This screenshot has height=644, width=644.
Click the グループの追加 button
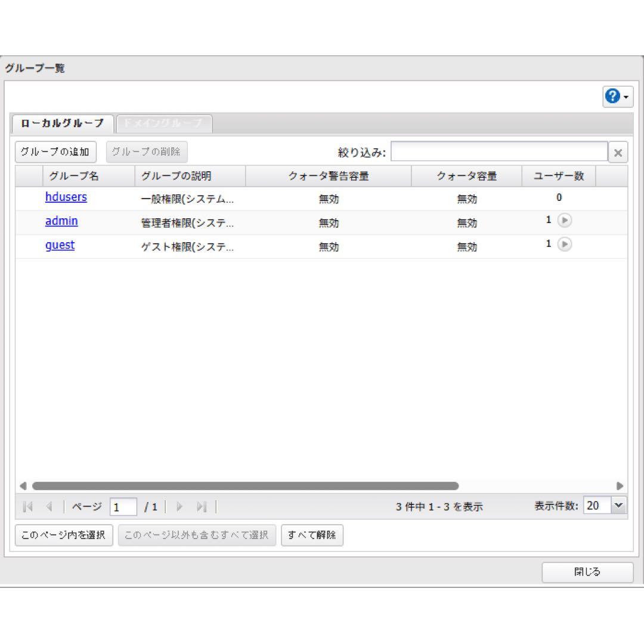57,152
